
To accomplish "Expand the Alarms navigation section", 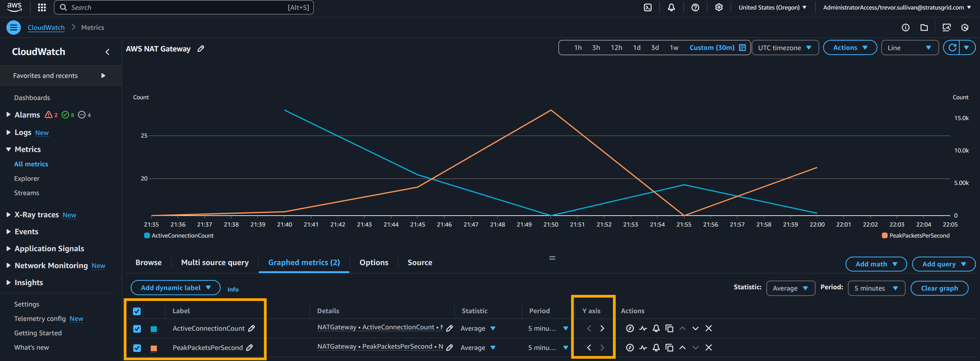I will [8, 114].
